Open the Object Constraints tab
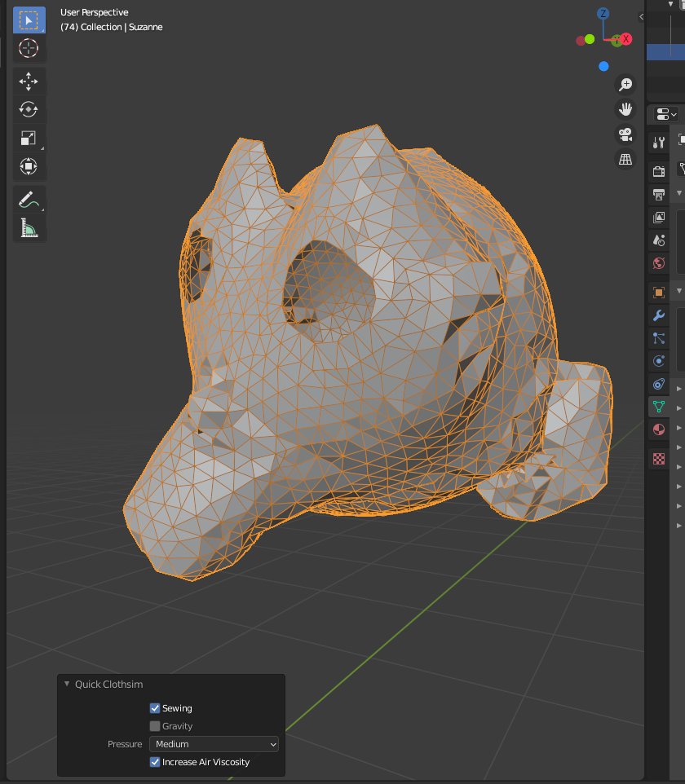This screenshot has height=784, width=685. (x=659, y=384)
